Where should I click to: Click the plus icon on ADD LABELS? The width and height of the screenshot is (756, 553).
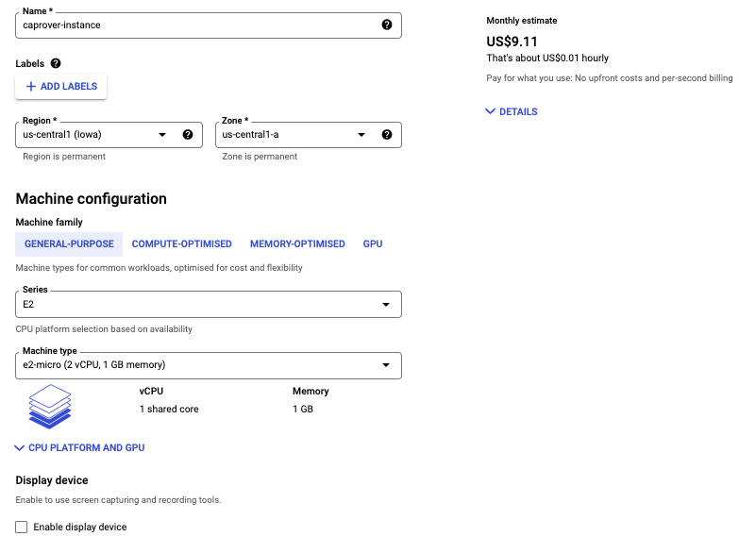(32, 86)
